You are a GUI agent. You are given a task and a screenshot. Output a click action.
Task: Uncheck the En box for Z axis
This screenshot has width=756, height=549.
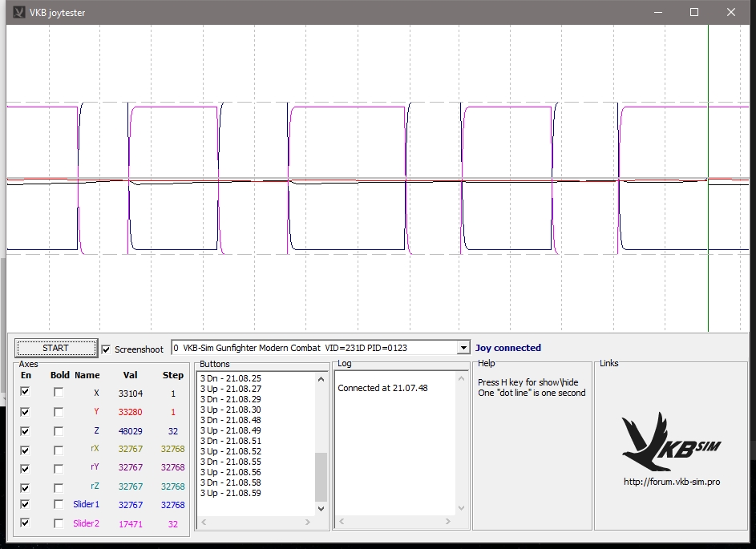26,430
